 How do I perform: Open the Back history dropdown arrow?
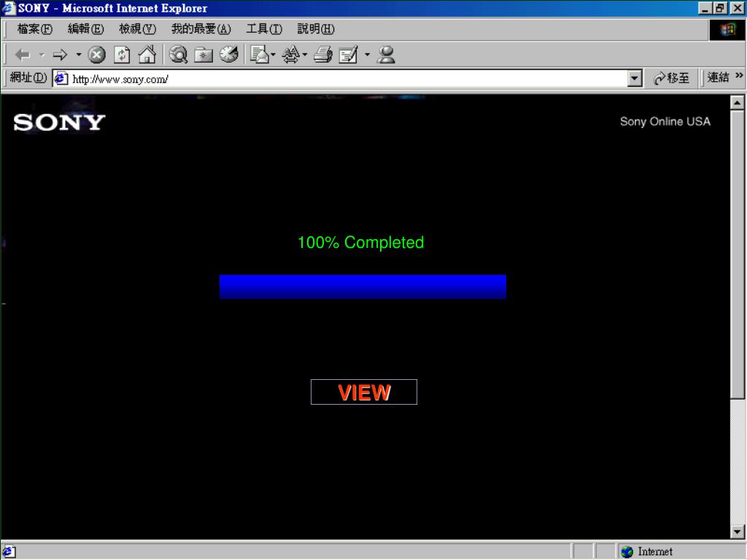click(42, 55)
